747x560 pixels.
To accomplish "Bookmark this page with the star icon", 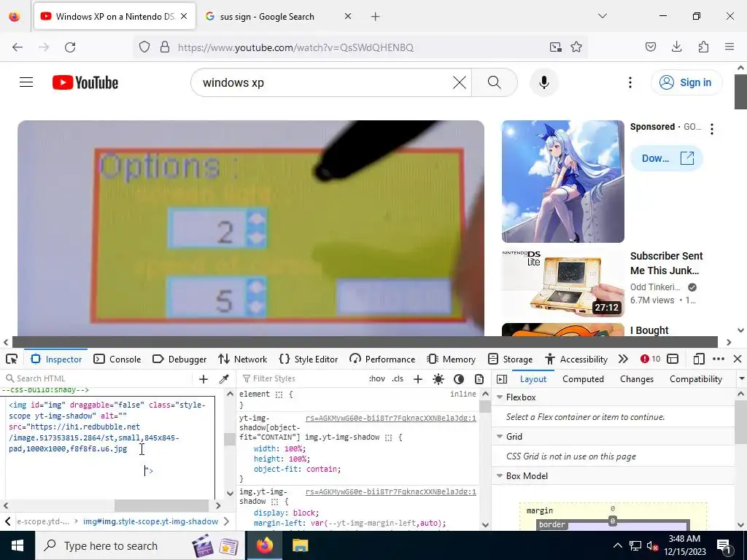I will click(x=576, y=47).
